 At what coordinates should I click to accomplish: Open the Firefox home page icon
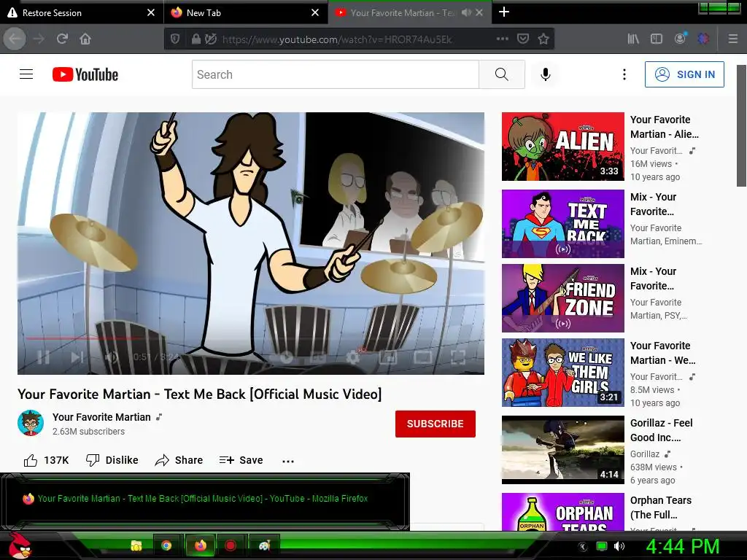(x=85, y=39)
